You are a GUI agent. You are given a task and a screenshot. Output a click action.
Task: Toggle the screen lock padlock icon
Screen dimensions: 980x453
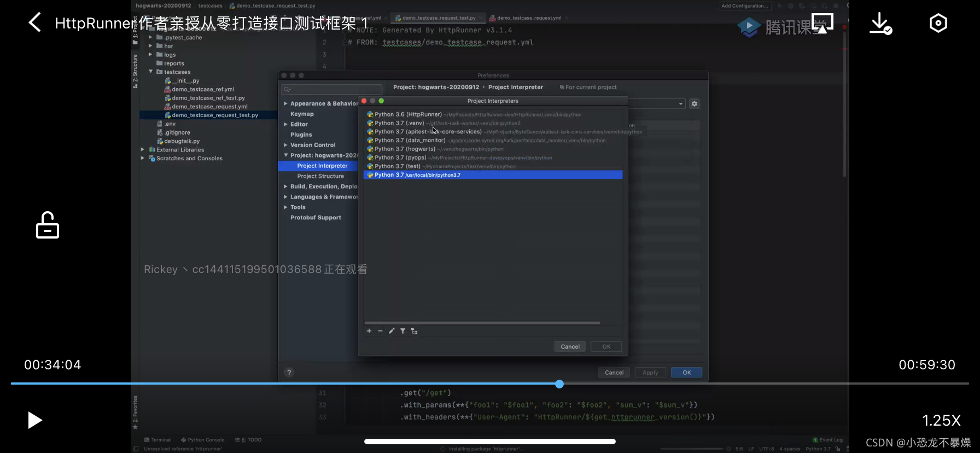click(48, 225)
